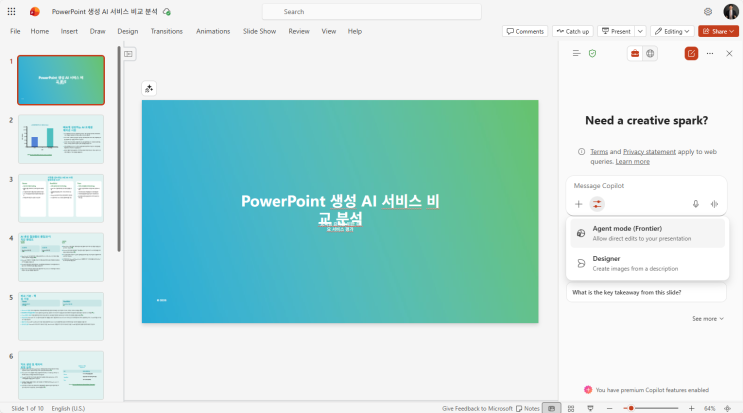743x413 pixels.
Task: Open the Transitions tab
Action: [167, 31]
